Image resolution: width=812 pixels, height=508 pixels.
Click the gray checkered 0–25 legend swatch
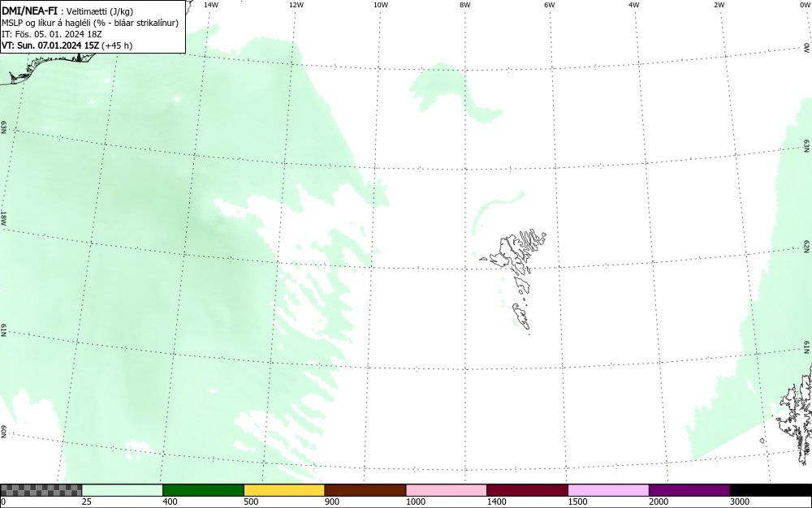(41, 490)
